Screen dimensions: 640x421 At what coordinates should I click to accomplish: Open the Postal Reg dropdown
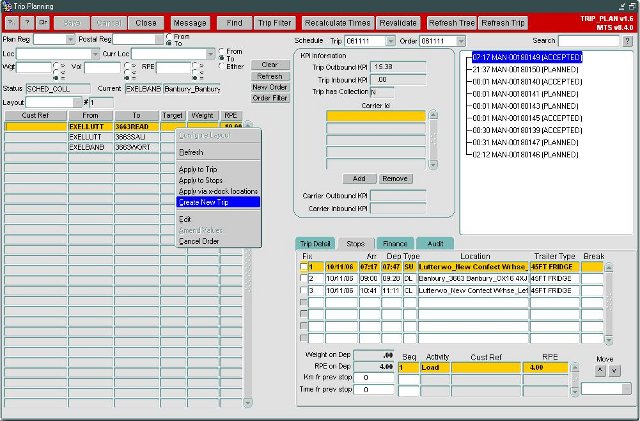pyautogui.click(x=159, y=40)
